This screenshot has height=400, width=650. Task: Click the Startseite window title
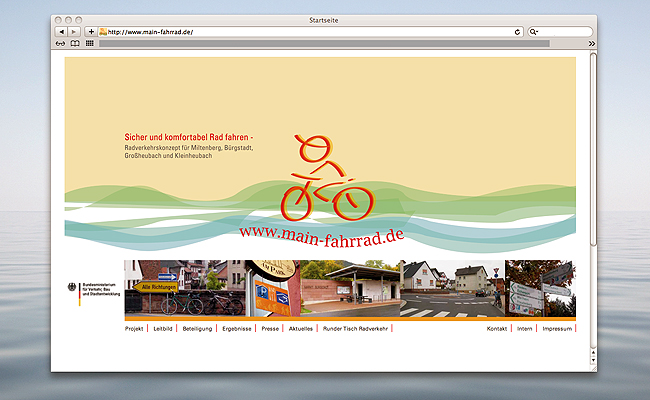coord(324,20)
